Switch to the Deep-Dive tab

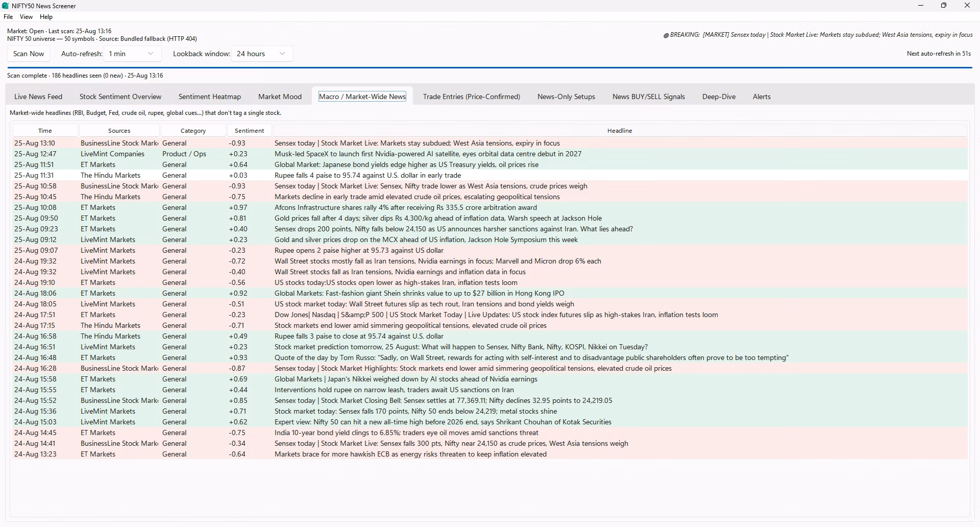(x=719, y=97)
